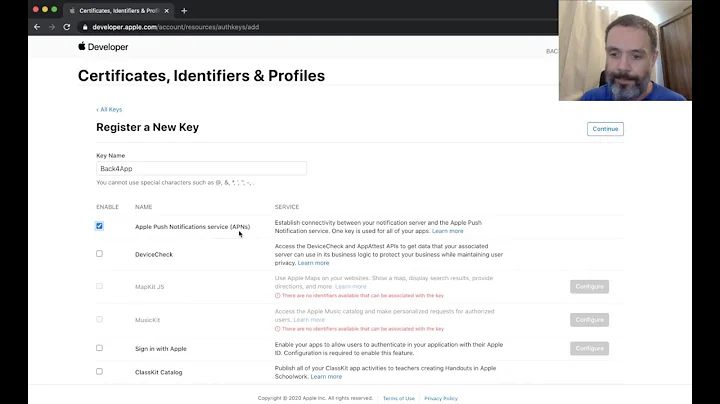Viewport: 720px width, 404px height.
Task: Click the browser forward arrow
Action: tap(51, 27)
